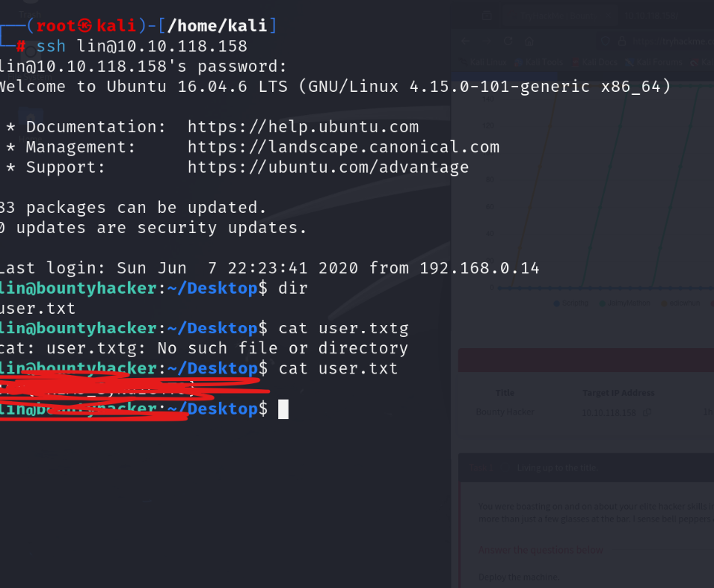Toggle the JaimyMatnon legend entry in chart

click(625, 303)
